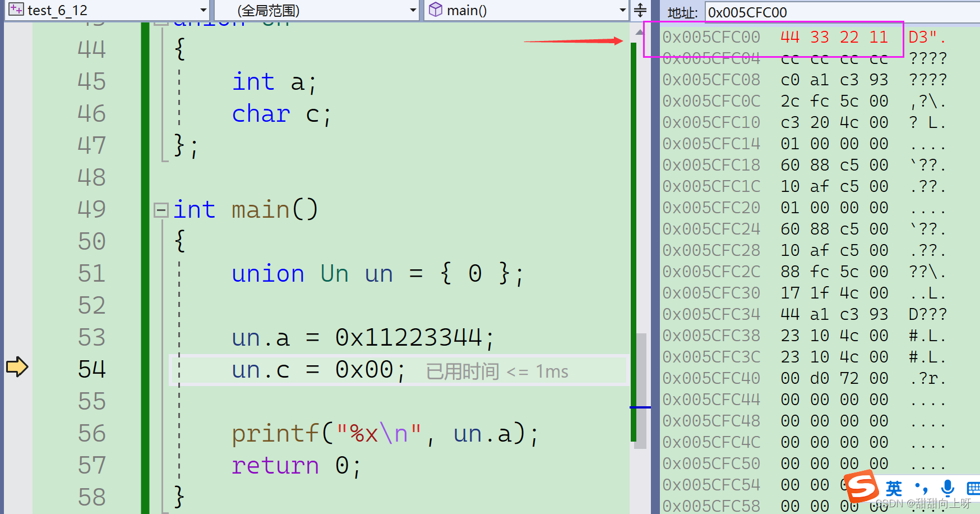Click the Sogou soft keyboard icon
980x514 pixels.
coord(973,488)
